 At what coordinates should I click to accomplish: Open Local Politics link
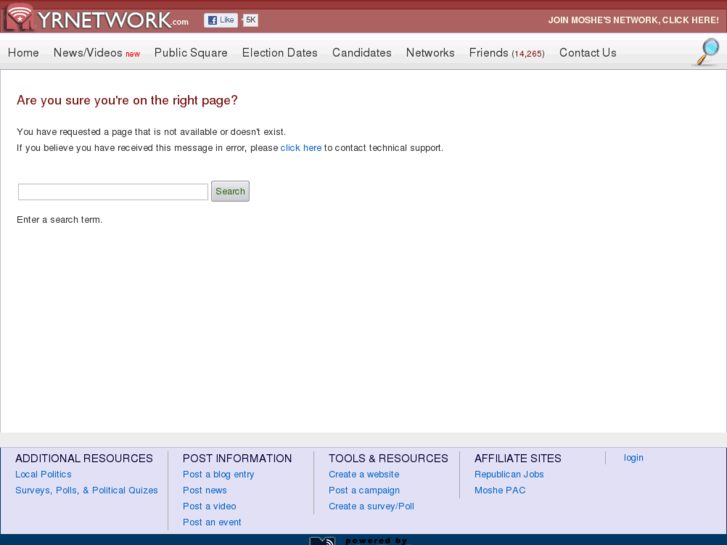(43, 474)
